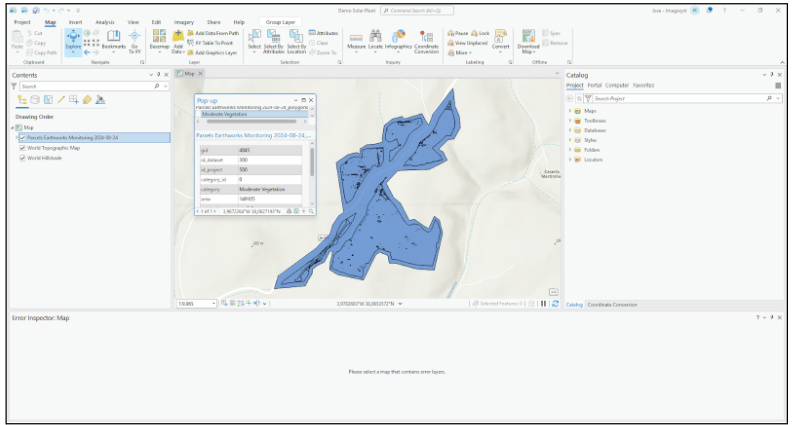Zoom to feature in Pop-up
This screenshot has width=797, height=425.
click(311, 211)
